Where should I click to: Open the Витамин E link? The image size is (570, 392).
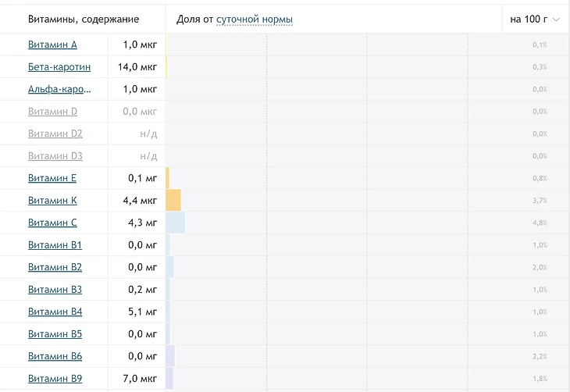[52, 178]
